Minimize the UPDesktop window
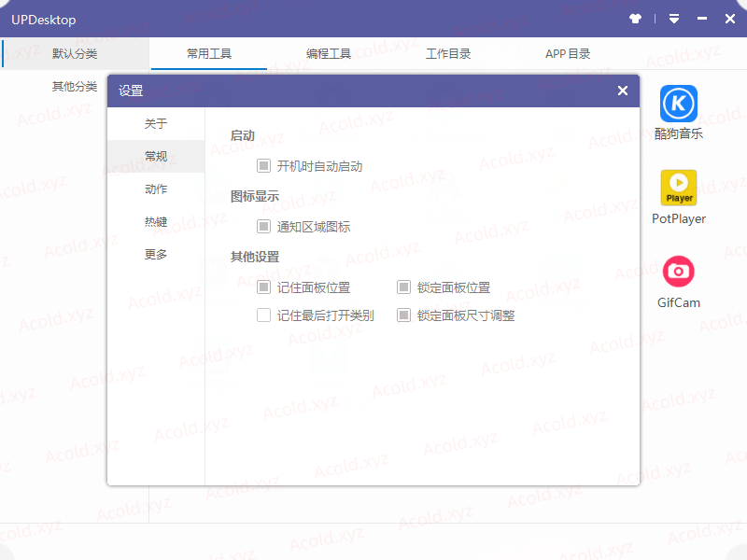Screen dimensions: 747x560 pos(702,19)
